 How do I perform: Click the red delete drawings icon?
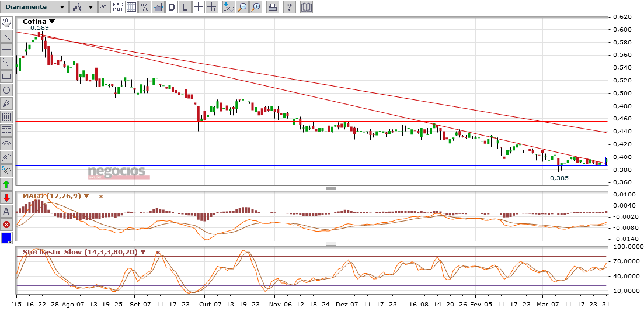6,225
